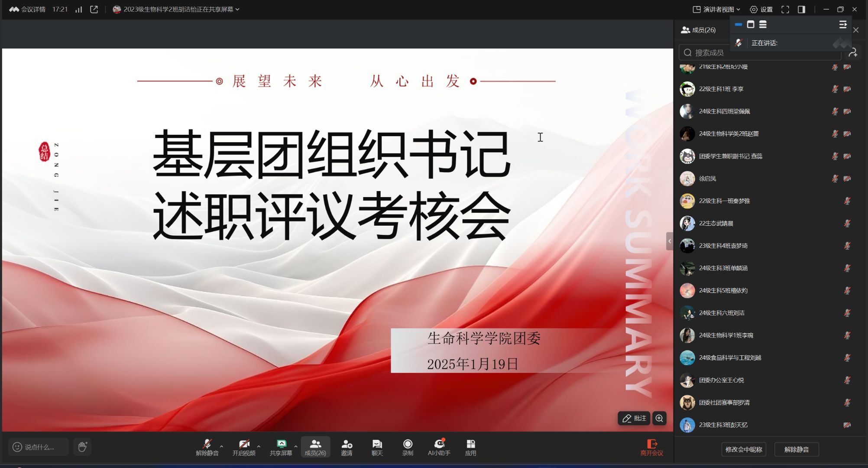Image resolution: width=868 pixels, height=468 pixels.
Task: Click the 批注 annotate button
Action: pos(634,418)
